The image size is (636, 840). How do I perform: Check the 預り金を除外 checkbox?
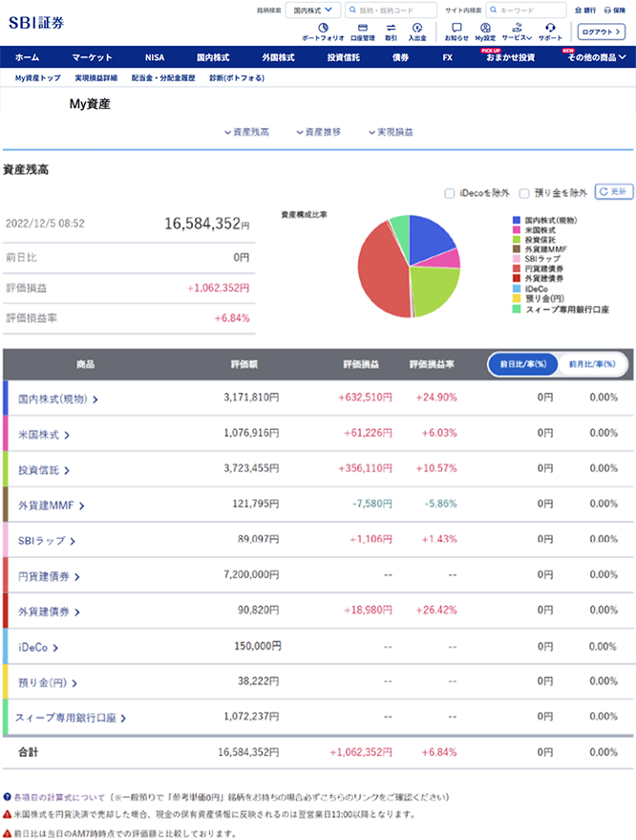(x=523, y=192)
